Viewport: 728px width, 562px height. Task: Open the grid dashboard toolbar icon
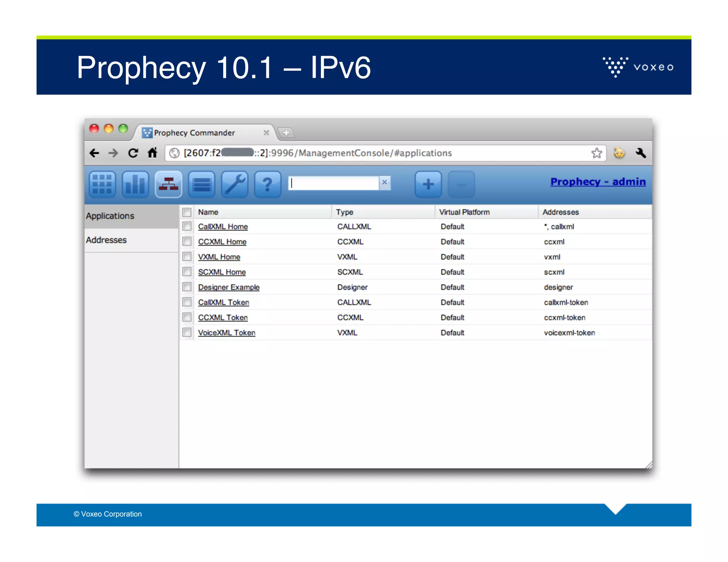tap(102, 184)
